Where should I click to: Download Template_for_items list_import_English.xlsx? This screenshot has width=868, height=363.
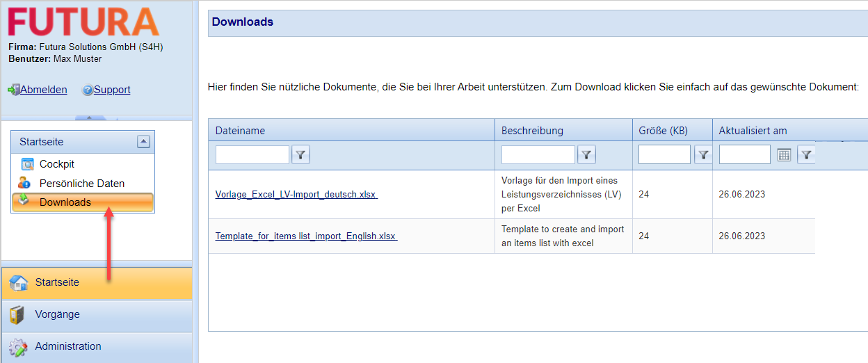click(306, 236)
